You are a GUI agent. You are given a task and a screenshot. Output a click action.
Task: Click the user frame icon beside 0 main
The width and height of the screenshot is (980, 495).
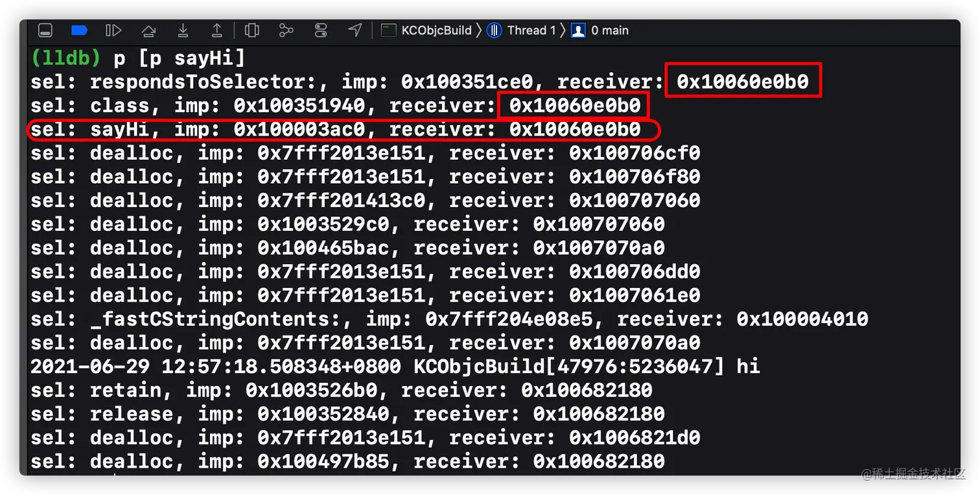coord(578,30)
